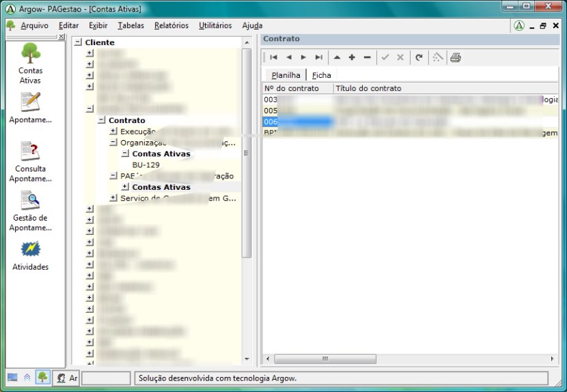Click the up-triangle edit record button

pyautogui.click(x=337, y=57)
